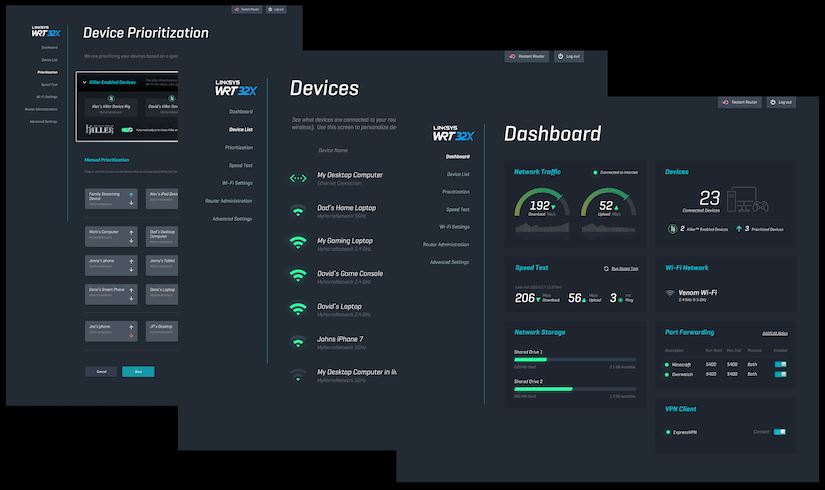Open Speed Test in Dashboard sidebar

click(x=458, y=209)
